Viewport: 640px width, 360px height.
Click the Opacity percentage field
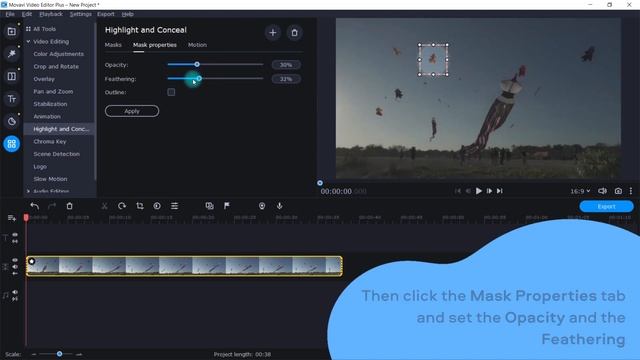tap(286, 65)
